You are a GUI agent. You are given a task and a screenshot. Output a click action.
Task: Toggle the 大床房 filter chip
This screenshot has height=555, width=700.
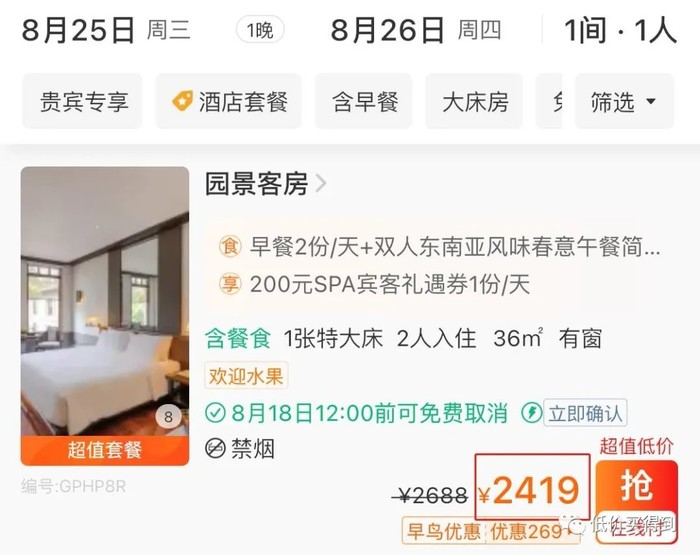pyautogui.click(x=474, y=101)
